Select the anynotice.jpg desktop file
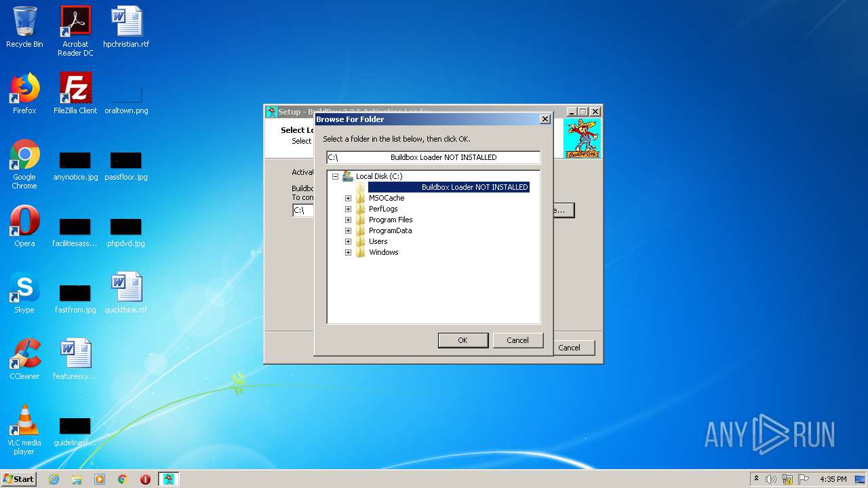The image size is (868, 488). point(75,165)
